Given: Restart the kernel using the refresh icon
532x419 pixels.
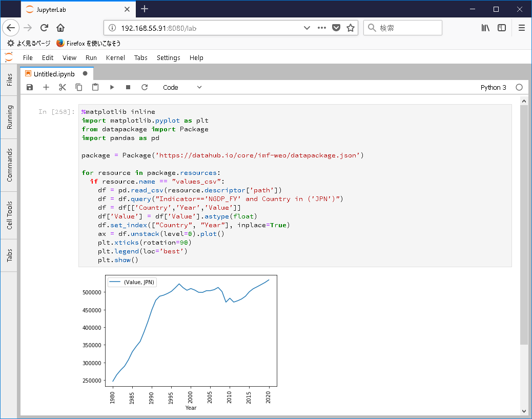Looking at the screenshot, I should point(145,87).
